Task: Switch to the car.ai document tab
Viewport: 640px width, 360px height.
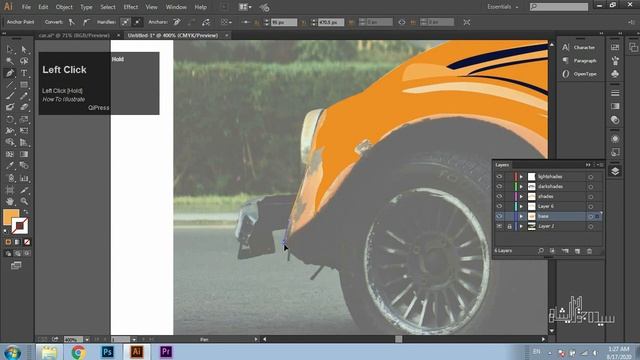Action: click(74, 36)
